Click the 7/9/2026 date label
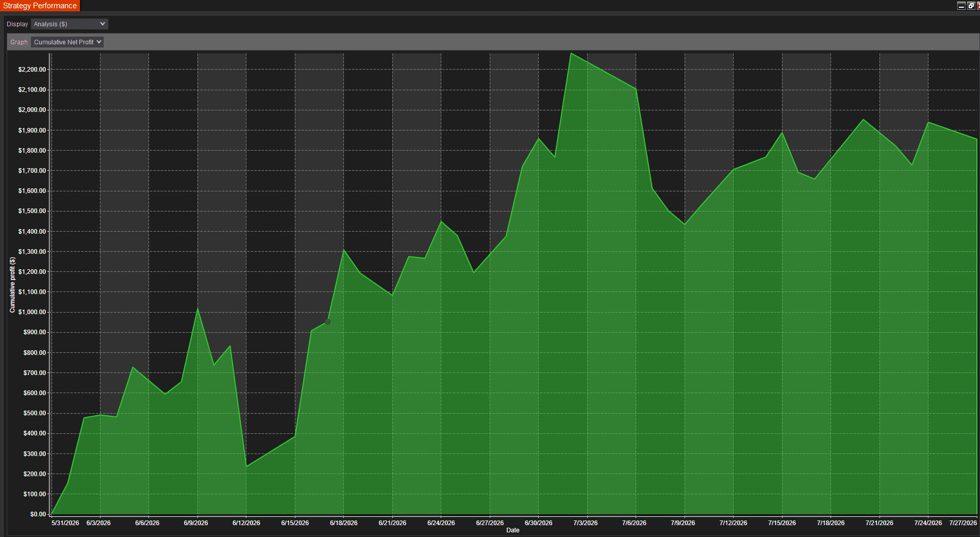The image size is (980, 537). pyautogui.click(x=683, y=523)
